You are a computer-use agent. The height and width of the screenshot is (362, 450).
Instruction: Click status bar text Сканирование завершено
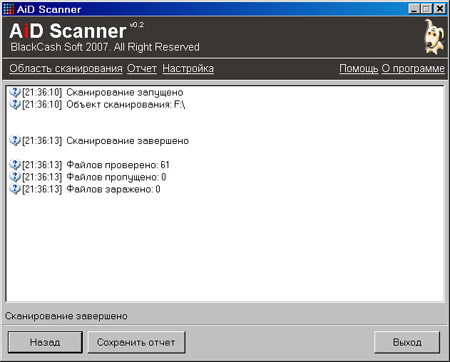tap(66, 316)
